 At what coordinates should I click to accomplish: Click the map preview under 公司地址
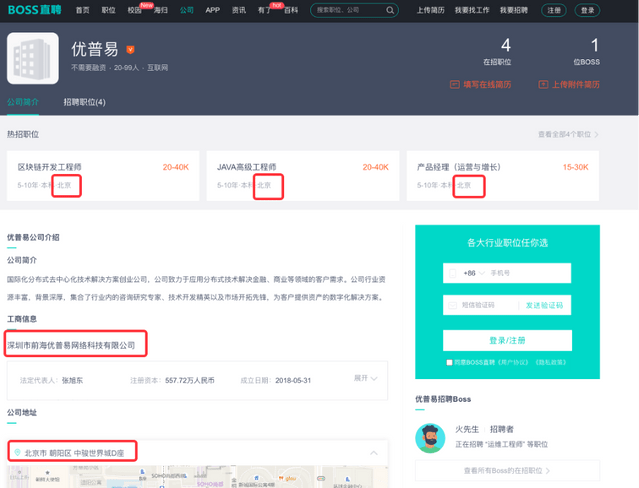pos(197,477)
